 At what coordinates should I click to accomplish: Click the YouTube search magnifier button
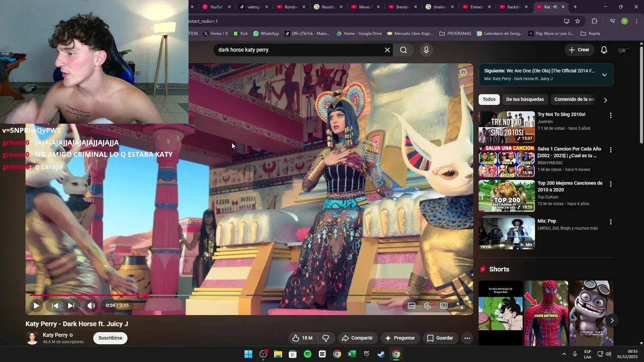(404, 50)
